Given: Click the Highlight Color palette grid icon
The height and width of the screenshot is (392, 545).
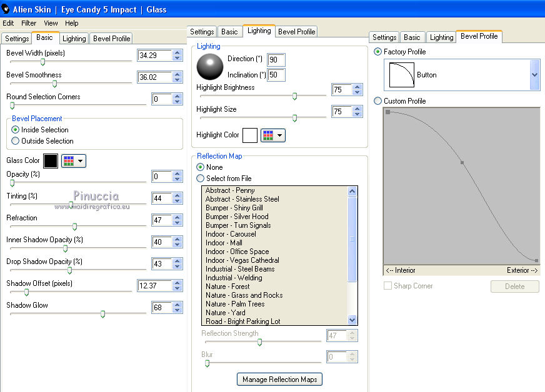Looking at the screenshot, I should pyautogui.click(x=267, y=135).
